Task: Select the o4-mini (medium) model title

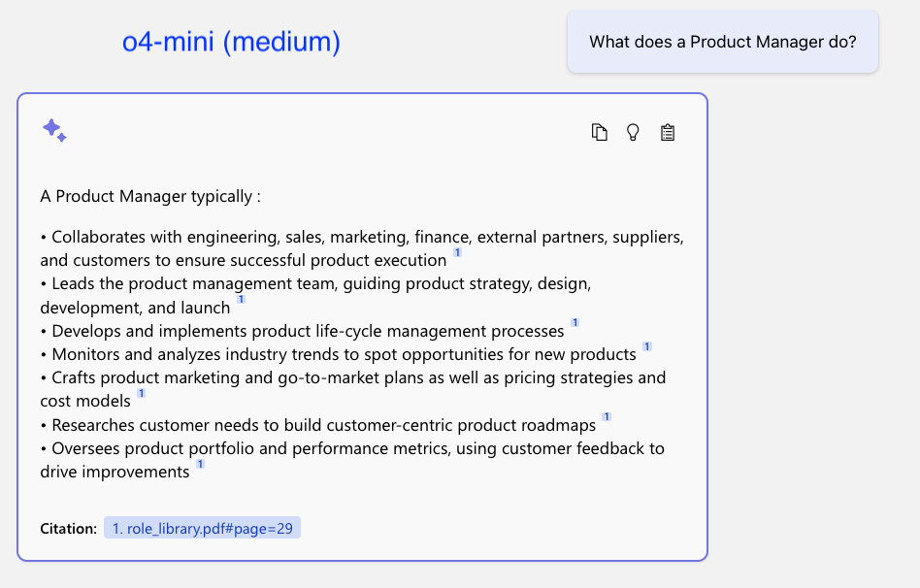Action: pos(231,42)
